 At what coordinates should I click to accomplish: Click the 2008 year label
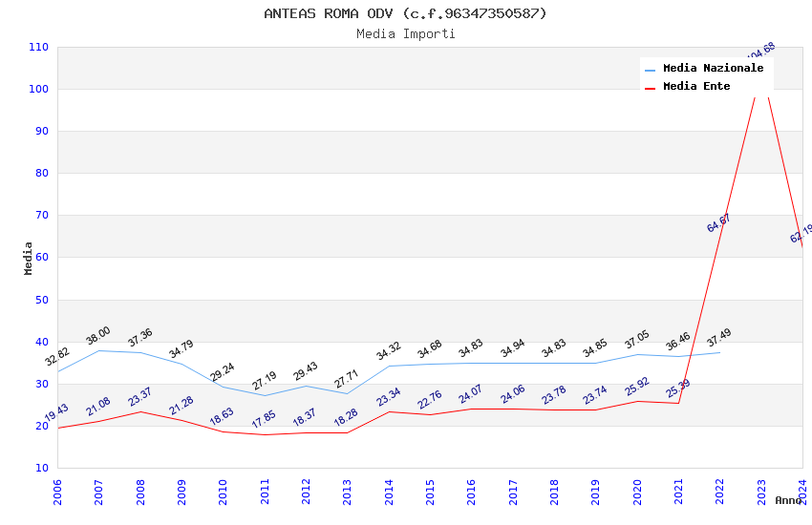tap(140, 492)
